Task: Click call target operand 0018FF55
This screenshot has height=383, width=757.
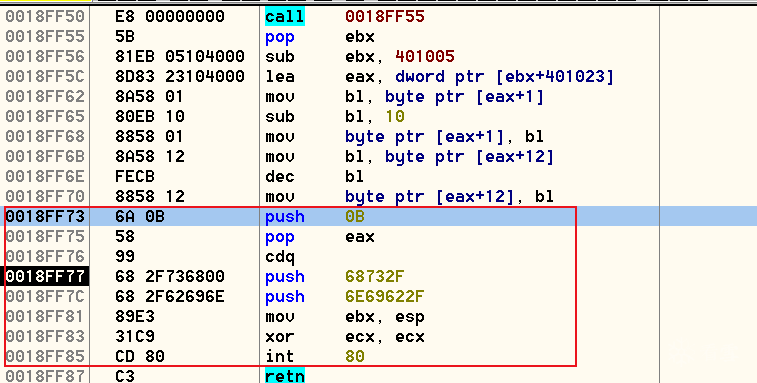Action: tap(385, 16)
